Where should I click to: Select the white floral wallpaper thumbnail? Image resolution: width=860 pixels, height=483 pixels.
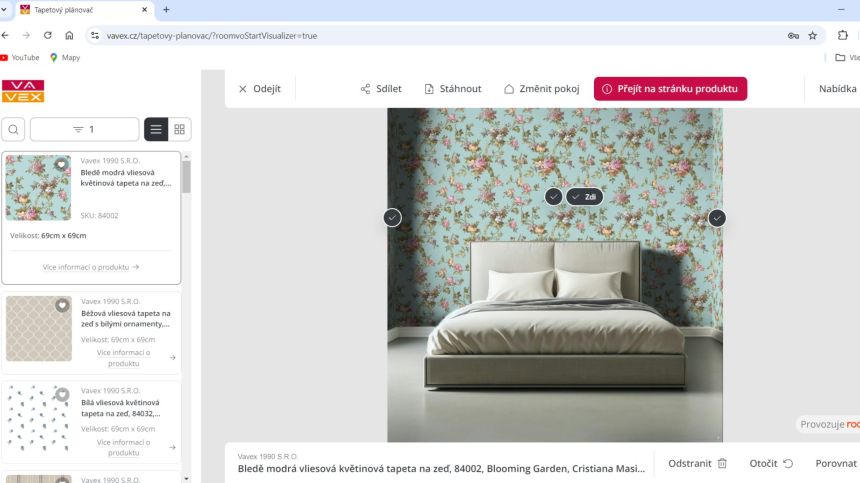click(38, 418)
